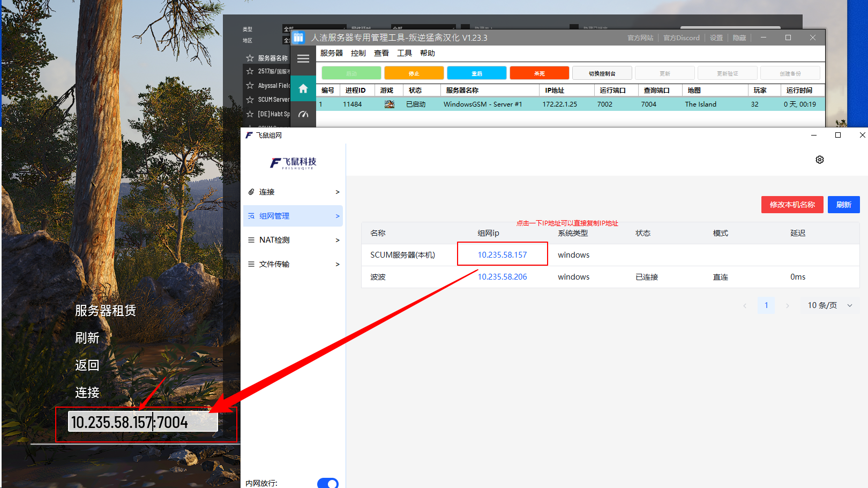Open the 文件传输 sidebar item

(293, 264)
